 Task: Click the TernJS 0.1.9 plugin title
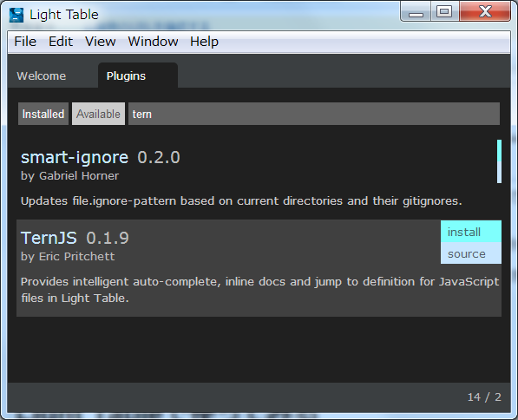pyautogui.click(x=75, y=238)
